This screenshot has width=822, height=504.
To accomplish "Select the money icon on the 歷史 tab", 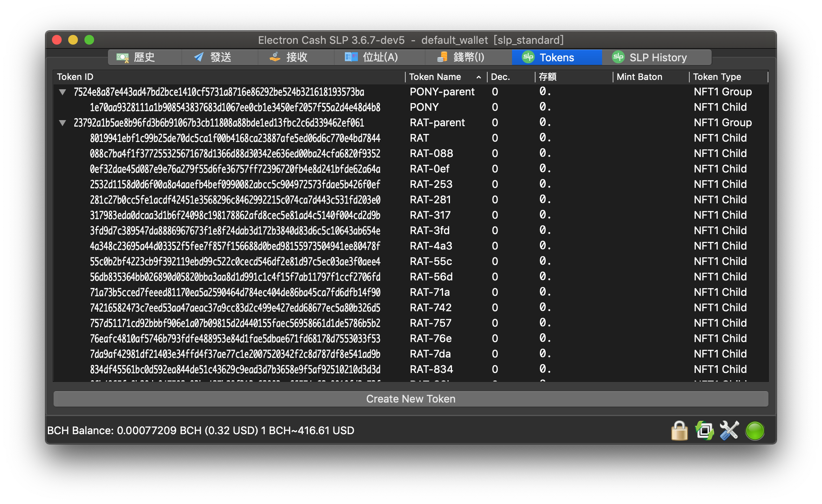I will [122, 57].
